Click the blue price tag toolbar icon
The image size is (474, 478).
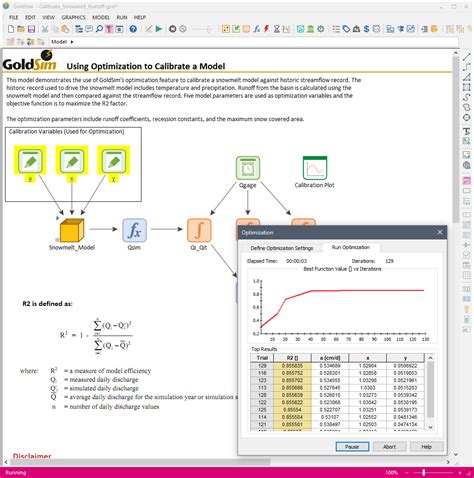[346, 29]
